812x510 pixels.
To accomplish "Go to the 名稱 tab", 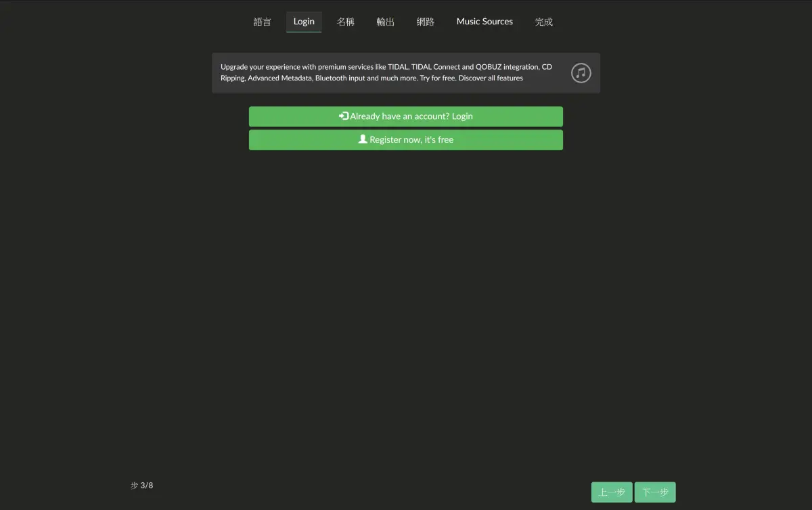I will (x=346, y=22).
